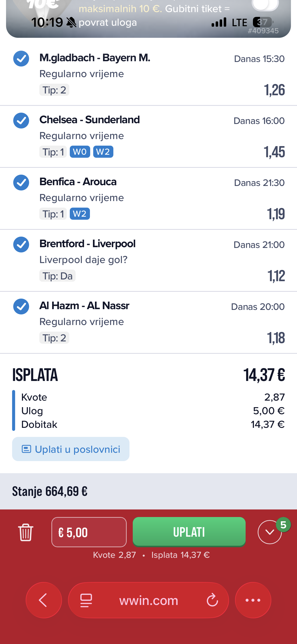
Task: Delete bet slip with trash icon
Action: coord(25,532)
